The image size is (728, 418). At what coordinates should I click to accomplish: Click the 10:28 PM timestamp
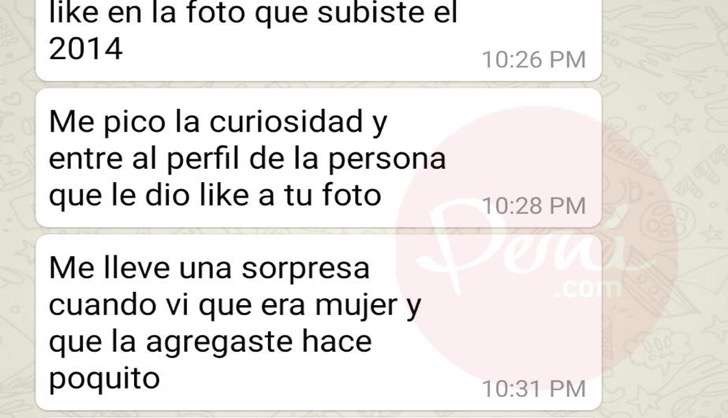coord(534,206)
